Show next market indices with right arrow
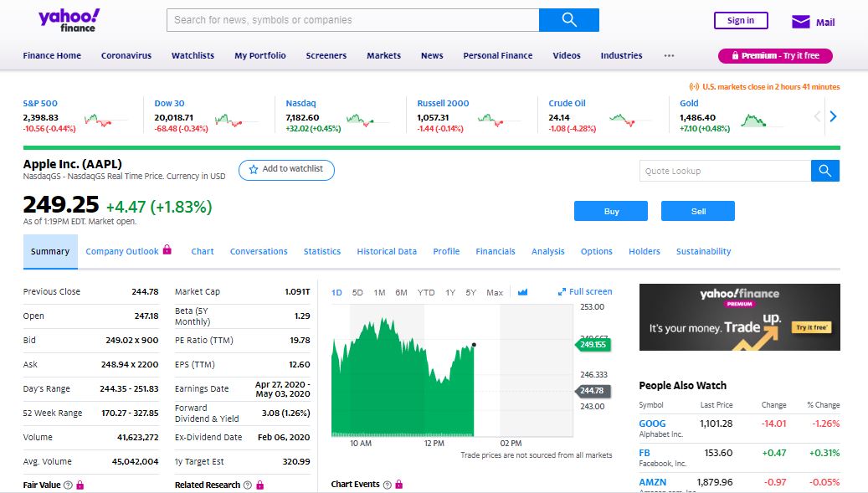The width and height of the screenshot is (868, 493). point(833,116)
